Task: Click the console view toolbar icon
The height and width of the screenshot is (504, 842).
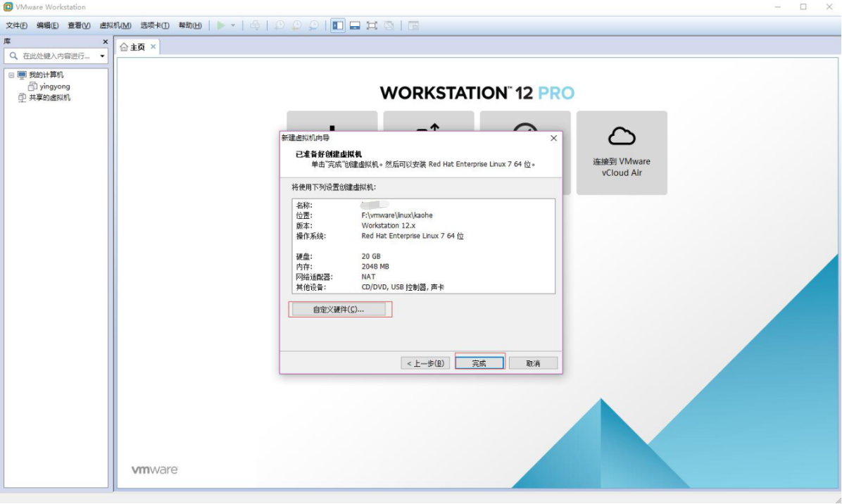Action: coord(413,25)
